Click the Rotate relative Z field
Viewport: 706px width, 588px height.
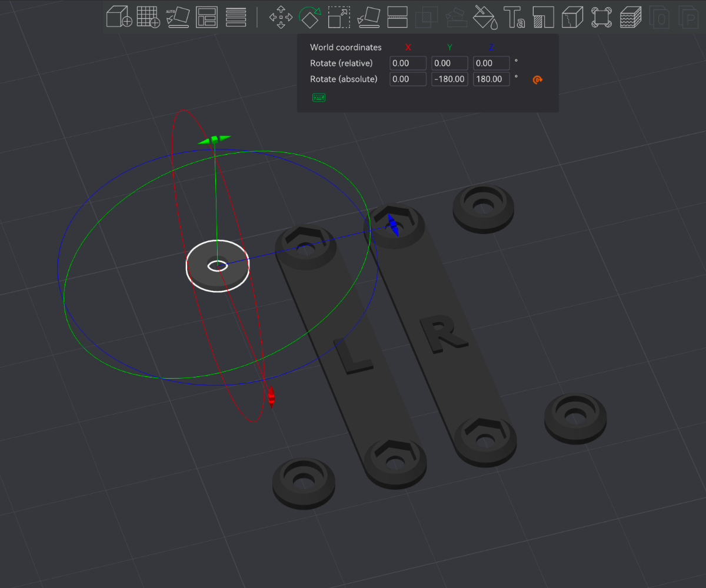(491, 64)
